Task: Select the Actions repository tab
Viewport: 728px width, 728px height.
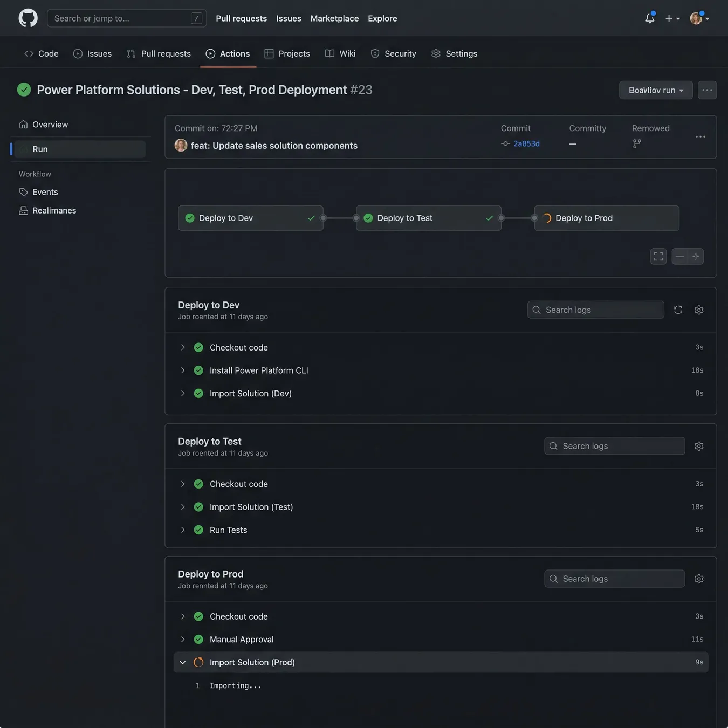Action: (x=228, y=53)
